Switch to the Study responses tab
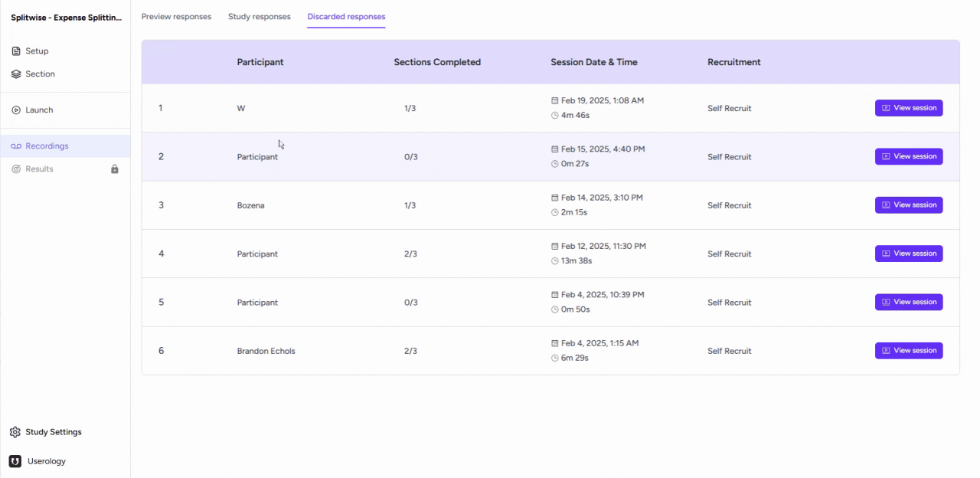The width and height of the screenshot is (980, 478). [x=259, y=17]
